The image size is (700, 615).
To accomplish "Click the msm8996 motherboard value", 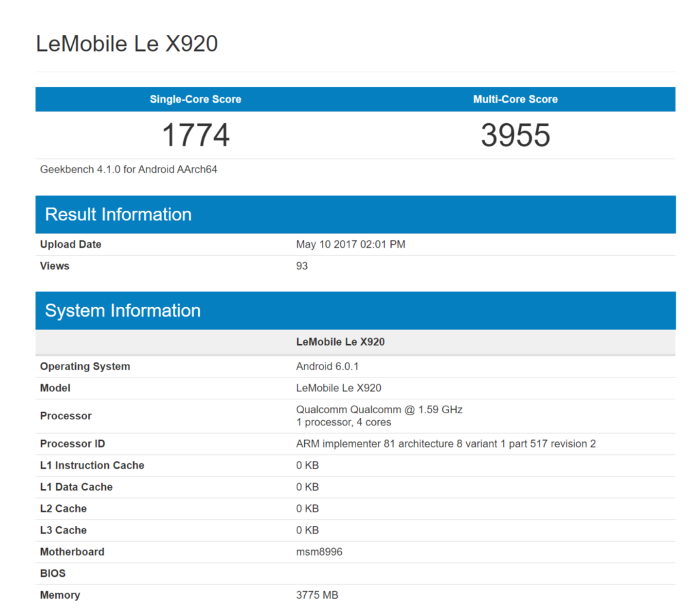I will pos(319,551).
